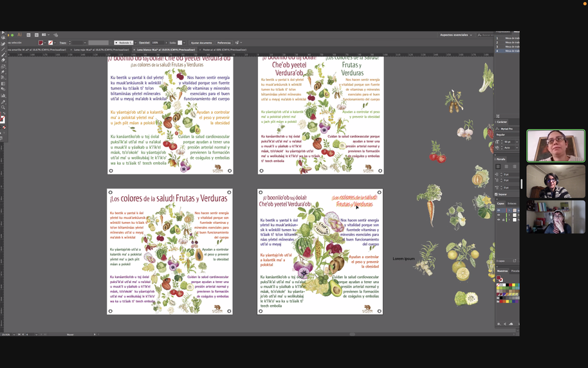Open the Redondo brush definition dropdown

coord(135,42)
